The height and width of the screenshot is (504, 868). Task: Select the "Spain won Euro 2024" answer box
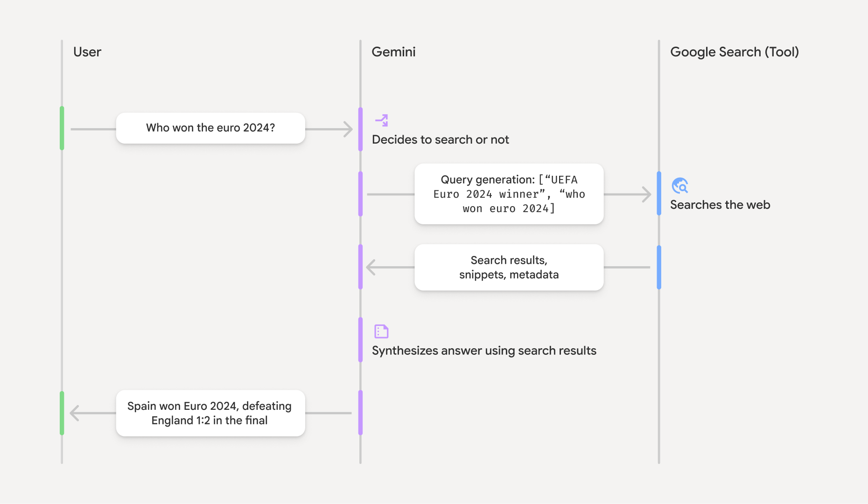coord(210,413)
